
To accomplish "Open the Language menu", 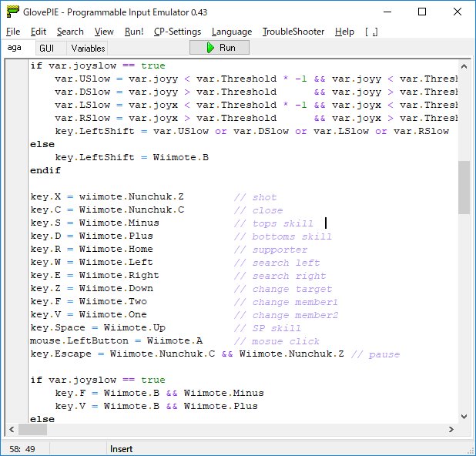I will (232, 32).
